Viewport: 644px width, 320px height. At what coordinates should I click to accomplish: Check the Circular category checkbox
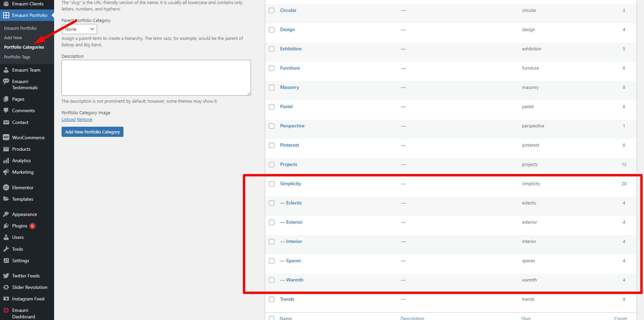click(272, 10)
